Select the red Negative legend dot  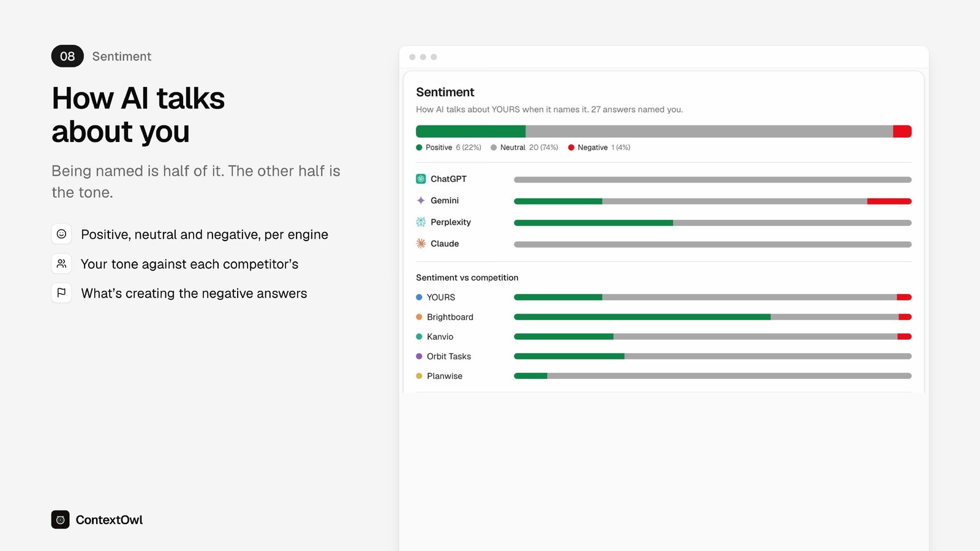pyautogui.click(x=571, y=148)
